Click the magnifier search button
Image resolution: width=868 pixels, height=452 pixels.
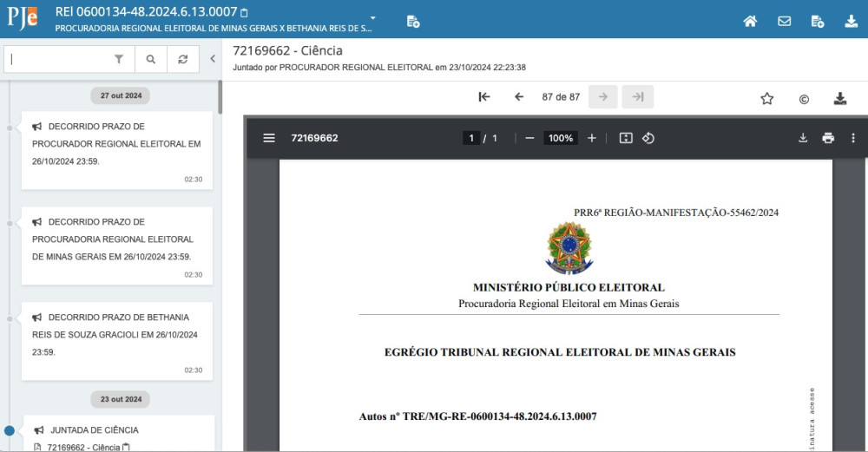(x=150, y=59)
